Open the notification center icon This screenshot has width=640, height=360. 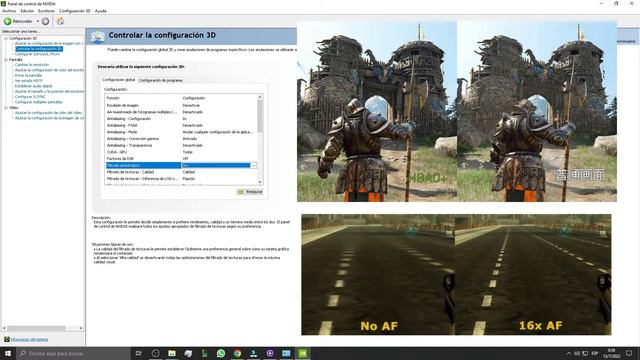[629, 353]
